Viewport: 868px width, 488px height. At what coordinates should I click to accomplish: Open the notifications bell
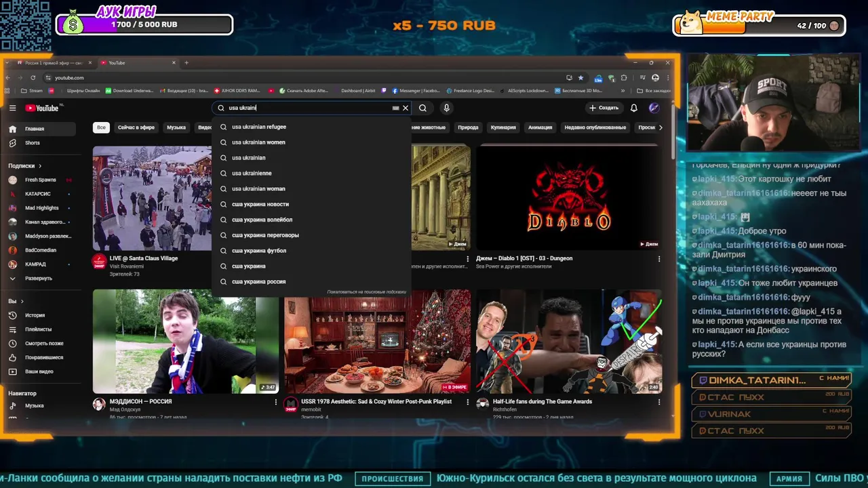click(634, 108)
